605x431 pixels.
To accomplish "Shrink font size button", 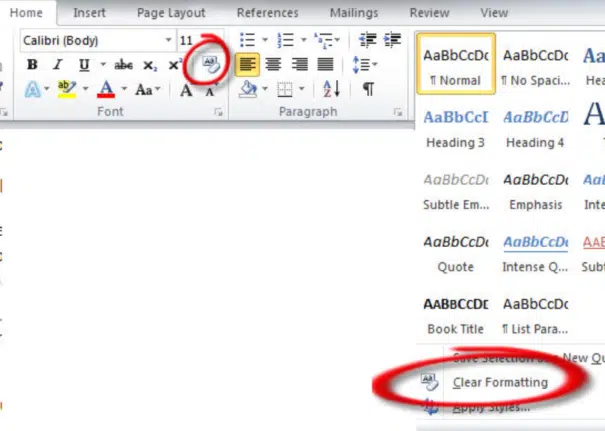I will point(211,91).
